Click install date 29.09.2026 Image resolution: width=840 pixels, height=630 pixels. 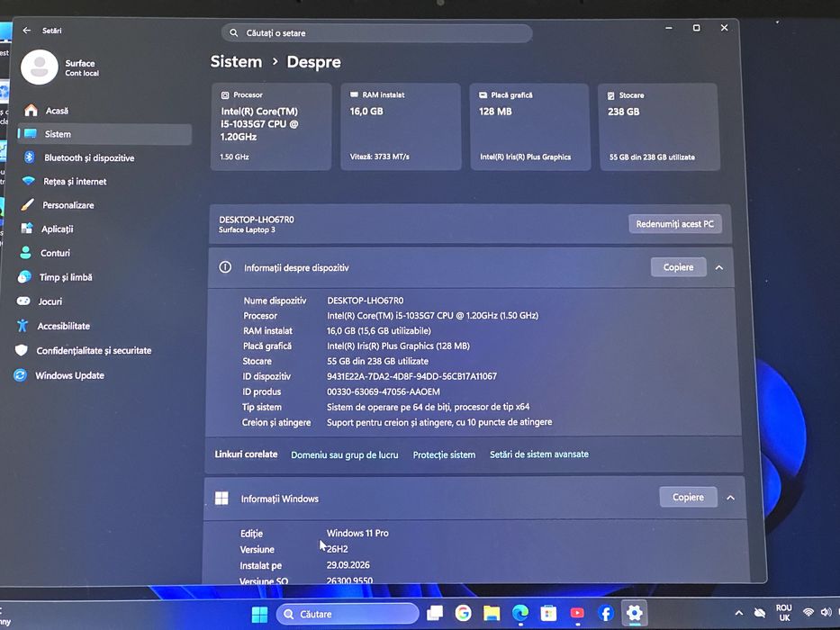(x=348, y=564)
